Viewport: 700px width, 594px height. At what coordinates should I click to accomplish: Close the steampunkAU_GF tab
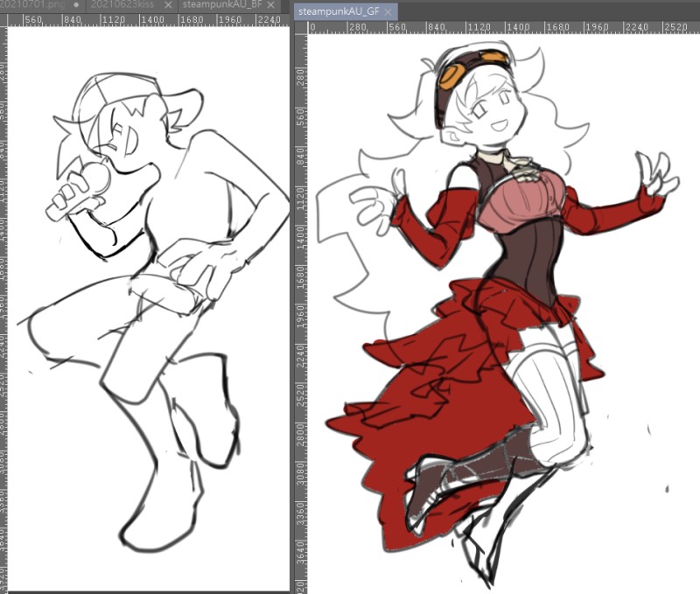click(388, 12)
